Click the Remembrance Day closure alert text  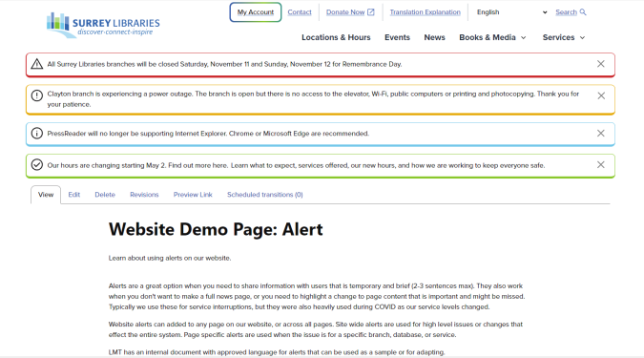pyautogui.click(x=224, y=64)
